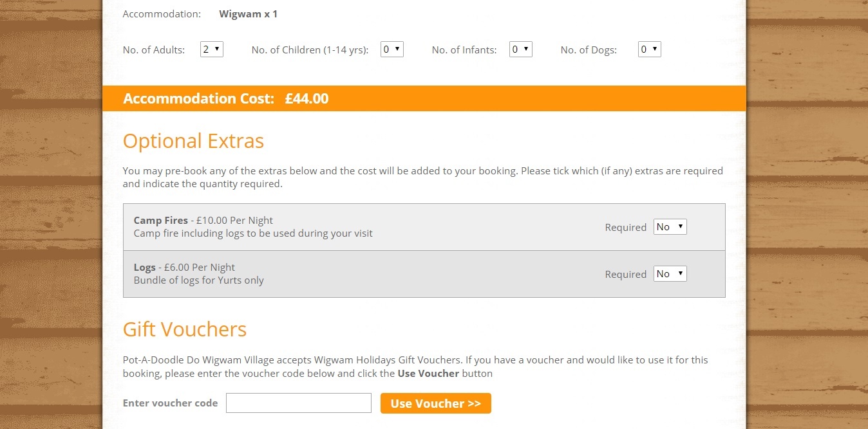Click the No. of Dogs label

pyautogui.click(x=589, y=50)
